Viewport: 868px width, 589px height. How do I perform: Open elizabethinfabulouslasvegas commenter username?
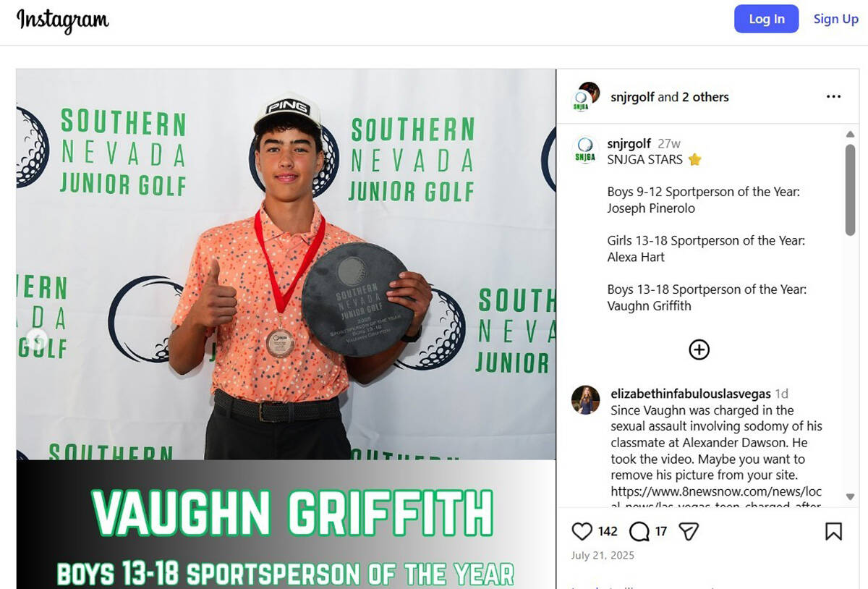691,394
